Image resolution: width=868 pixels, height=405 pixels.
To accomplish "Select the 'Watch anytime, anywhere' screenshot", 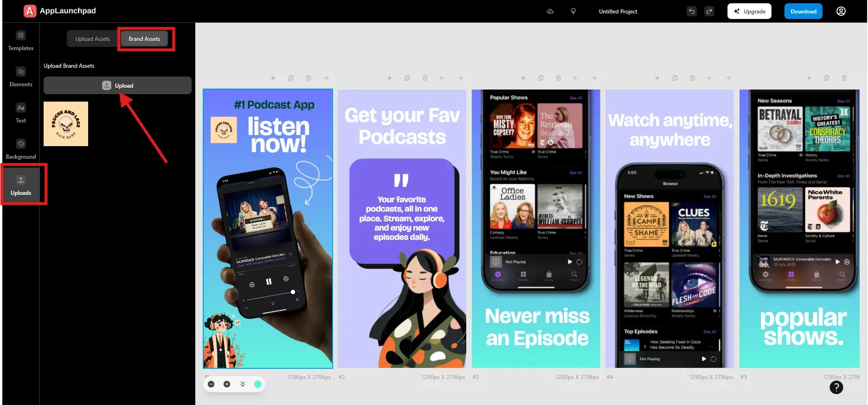I will click(x=669, y=229).
